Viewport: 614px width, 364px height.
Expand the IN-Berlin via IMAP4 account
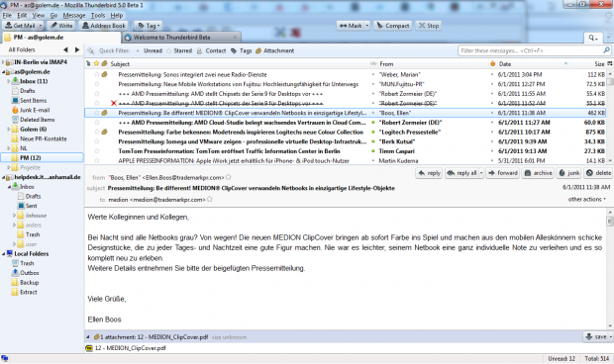tap(3, 62)
